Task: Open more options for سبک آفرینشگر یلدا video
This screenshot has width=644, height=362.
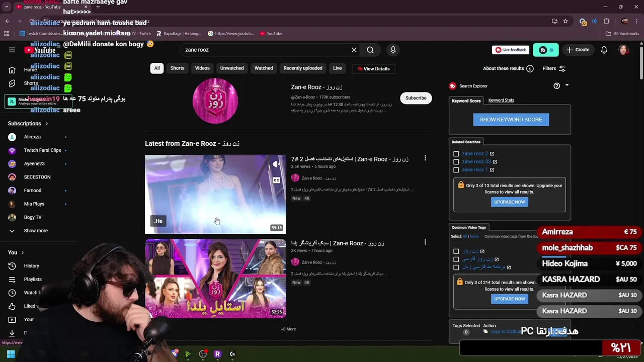Action: click(425, 242)
